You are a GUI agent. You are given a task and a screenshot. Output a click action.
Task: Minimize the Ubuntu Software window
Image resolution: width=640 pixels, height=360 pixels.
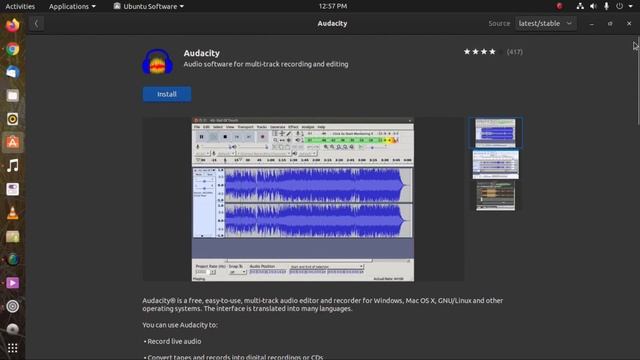[x=591, y=24]
